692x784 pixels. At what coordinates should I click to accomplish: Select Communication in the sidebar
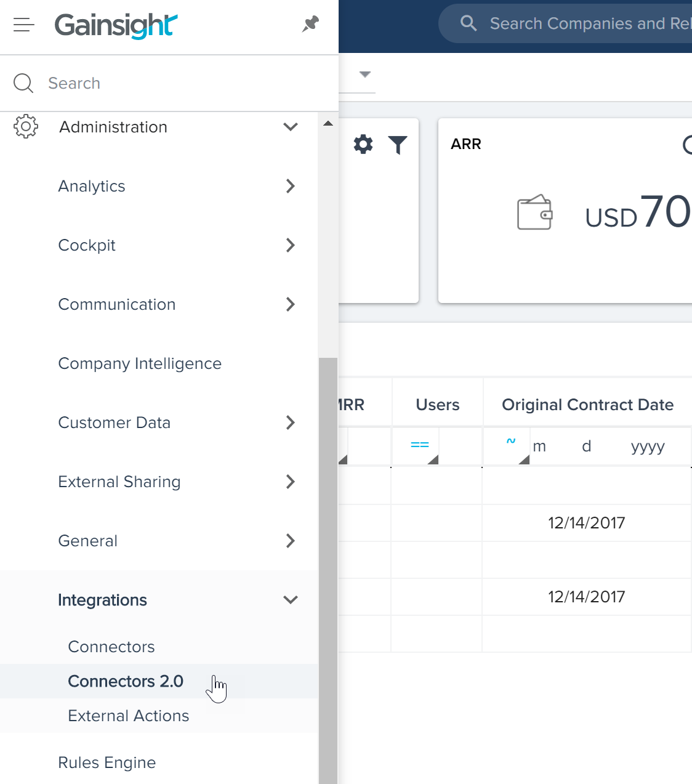click(x=117, y=304)
